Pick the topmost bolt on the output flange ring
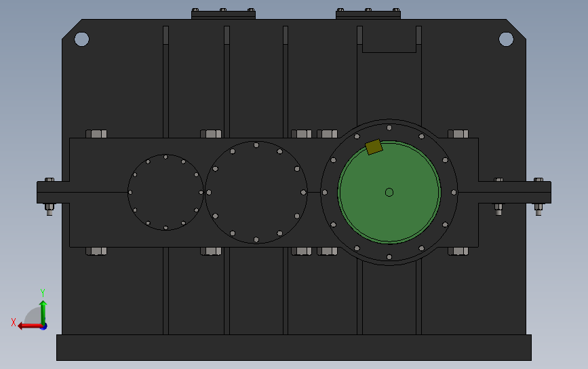Screen dimensions: 588x369 pos(389,128)
